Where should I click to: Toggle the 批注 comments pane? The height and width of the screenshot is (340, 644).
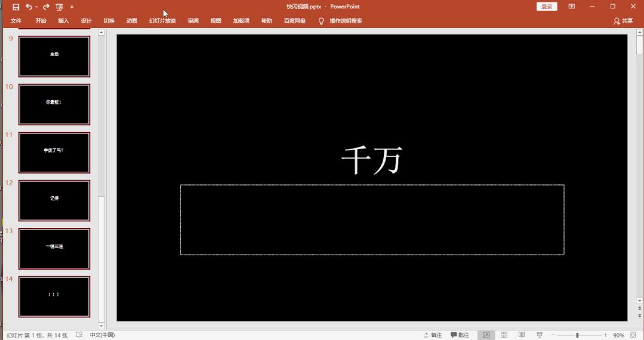460,335
